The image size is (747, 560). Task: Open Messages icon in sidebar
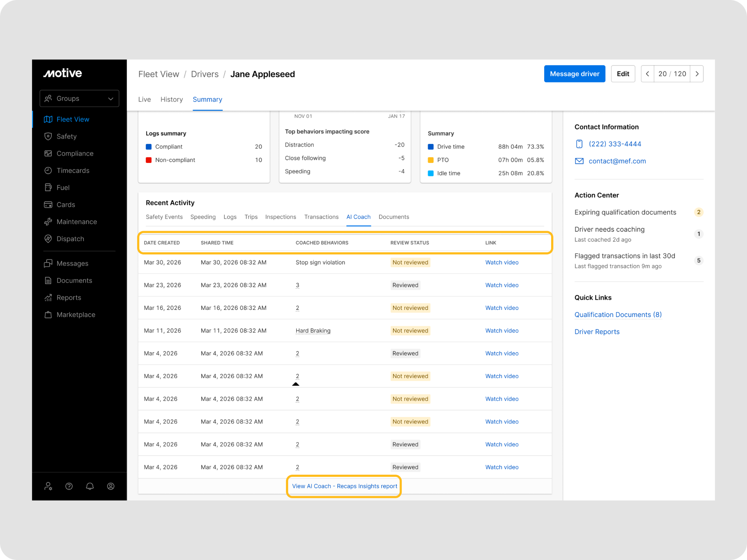48,263
